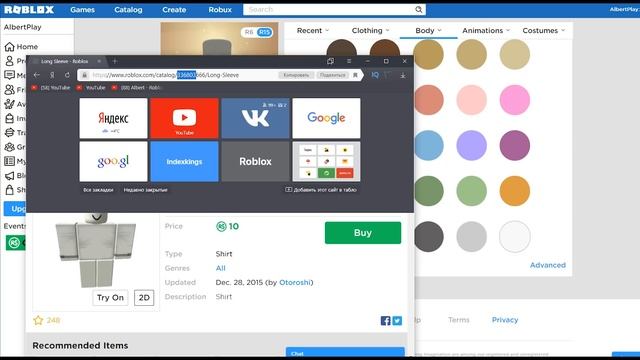The height and width of the screenshot is (360, 640).
Task: Click the All genres link
Action: click(x=220, y=268)
